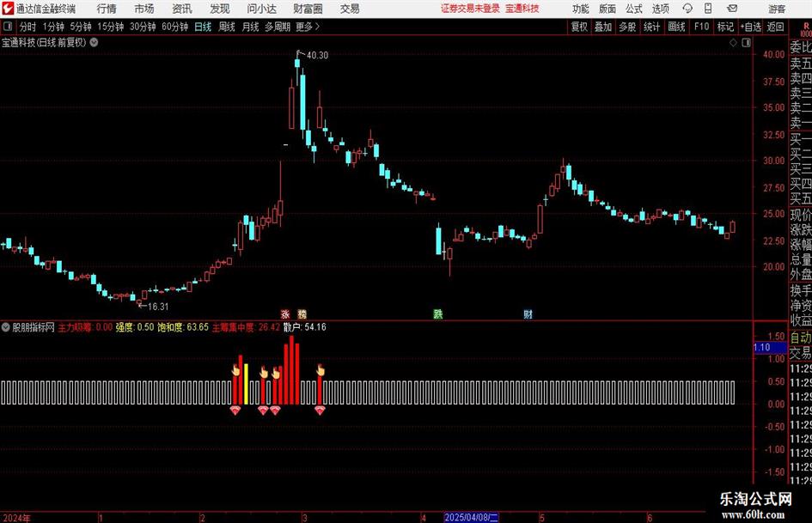Switch to 周线 period tab
This screenshot has width=812, height=523.
227,27
